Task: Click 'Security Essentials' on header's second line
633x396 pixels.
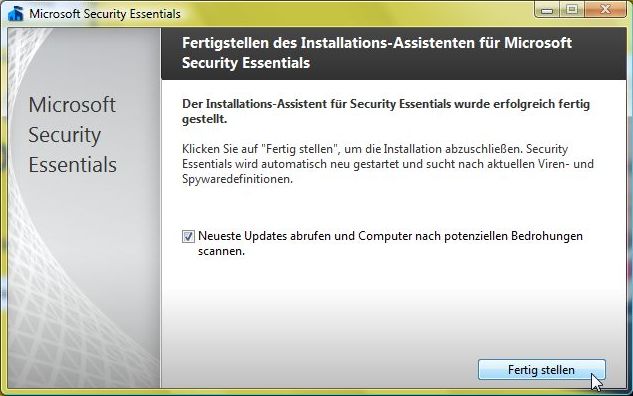Action: coord(246,63)
